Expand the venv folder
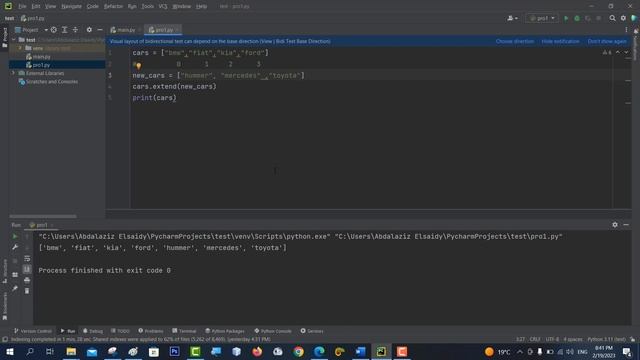Screen dimensions: 640x360 point(20,48)
